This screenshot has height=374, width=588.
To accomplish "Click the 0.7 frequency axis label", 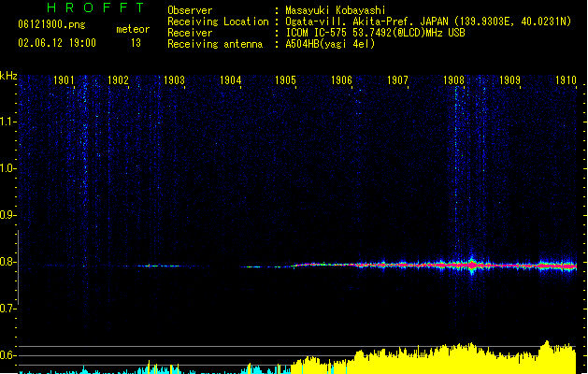I will pos(7,309).
